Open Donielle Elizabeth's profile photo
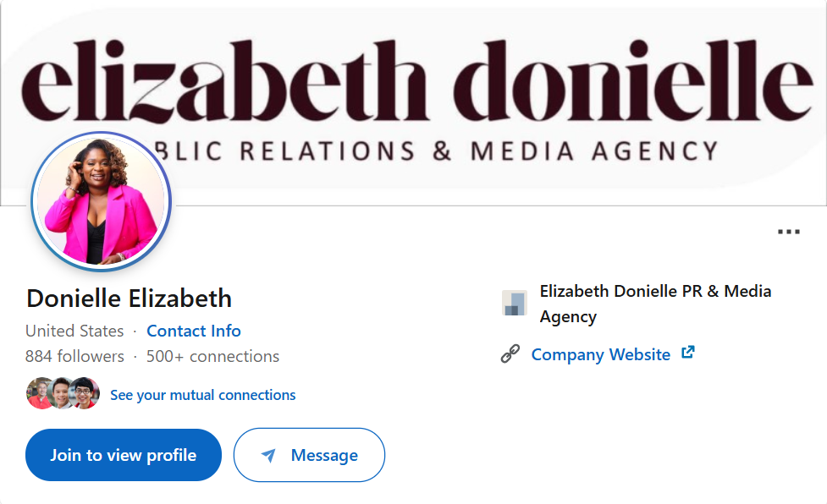 (x=101, y=201)
